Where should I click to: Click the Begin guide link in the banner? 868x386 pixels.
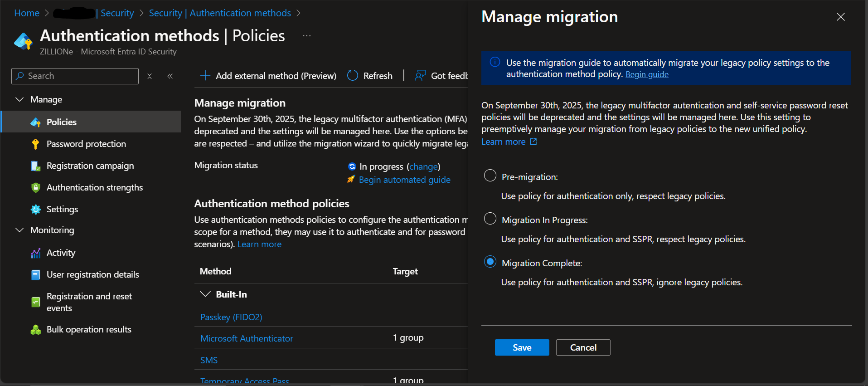pyautogui.click(x=647, y=74)
